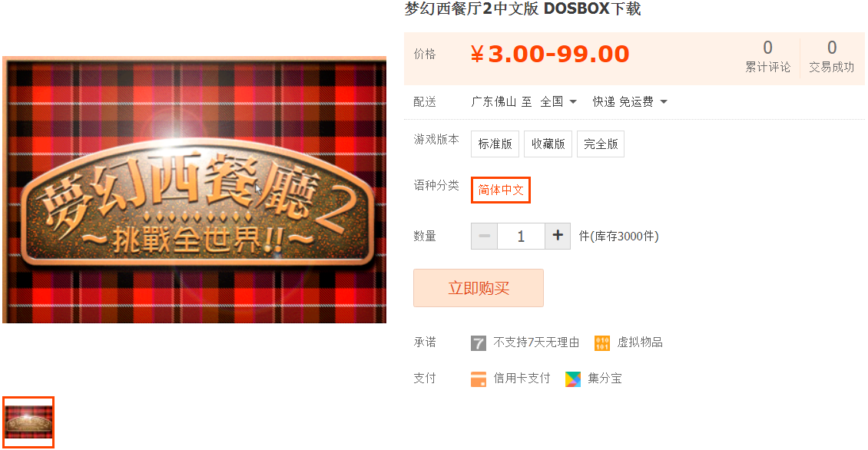The height and width of the screenshot is (450, 868).
Task: Open the 累计评论 review count
Action: click(768, 57)
